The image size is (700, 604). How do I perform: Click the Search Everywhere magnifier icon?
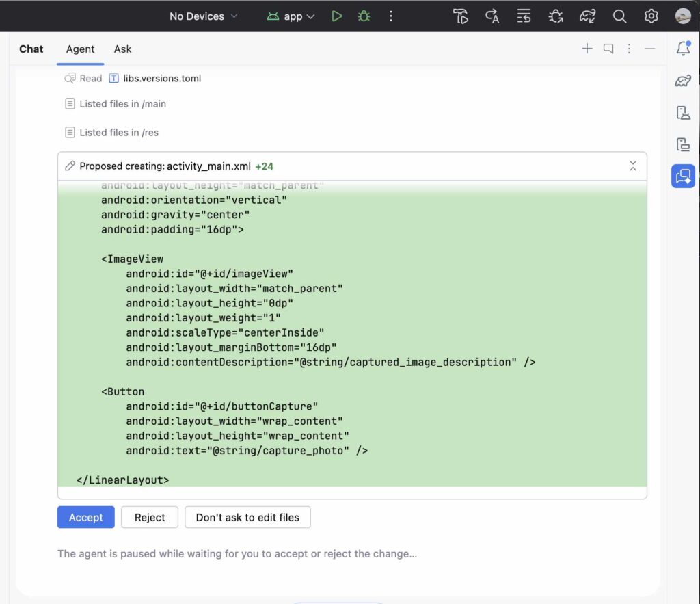619,16
